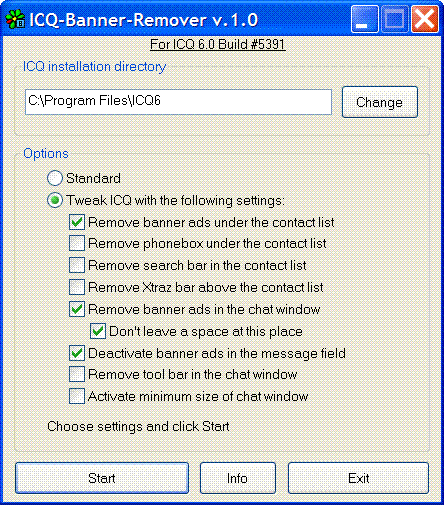The width and height of the screenshot is (444, 505).
Task: Click the disabled maximize window button
Action: pyautogui.click(x=395, y=19)
